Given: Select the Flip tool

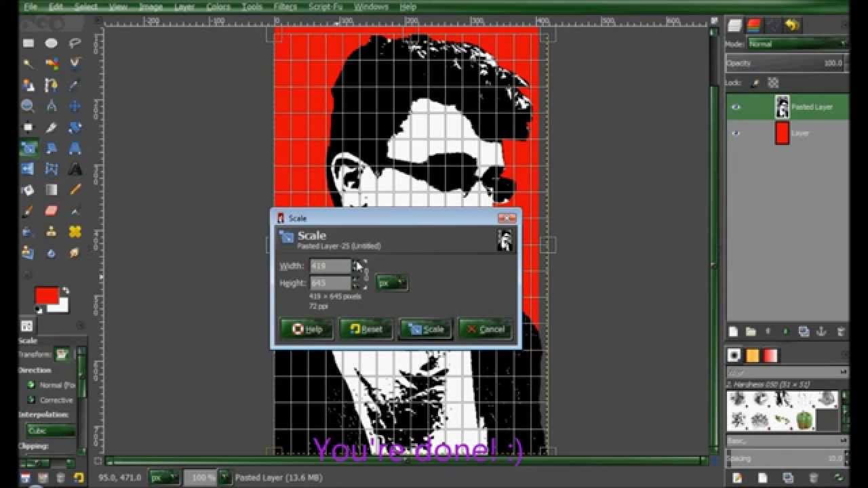Looking at the screenshot, I should [x=28, y=169].
